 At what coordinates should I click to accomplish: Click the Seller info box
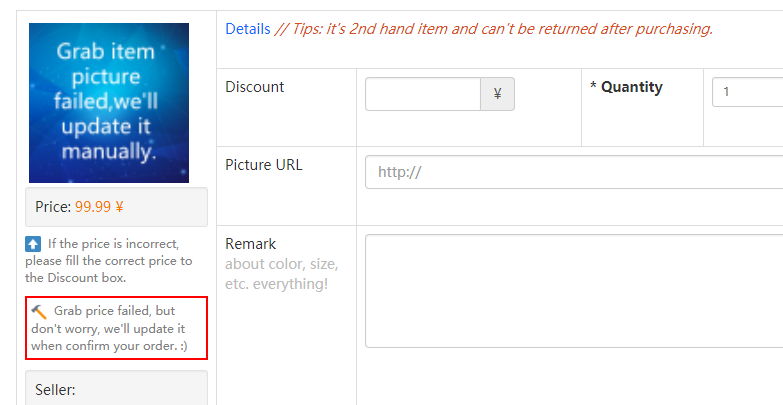116,388
